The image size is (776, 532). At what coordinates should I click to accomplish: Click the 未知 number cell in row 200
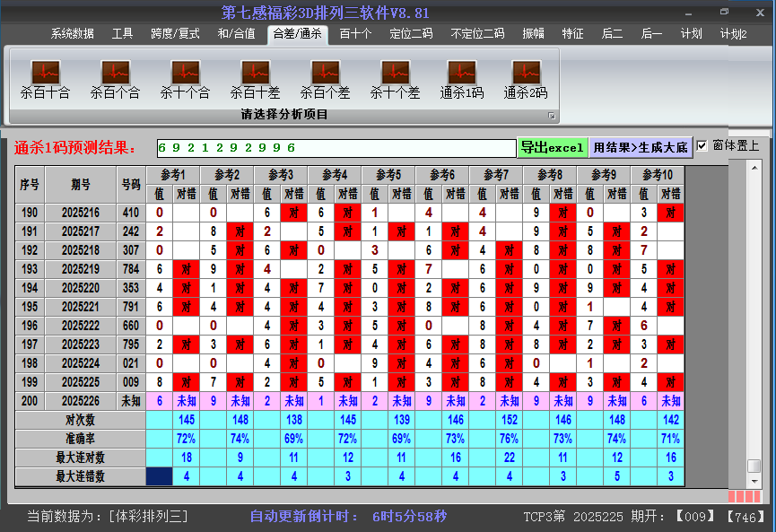(x=131, y=401)
